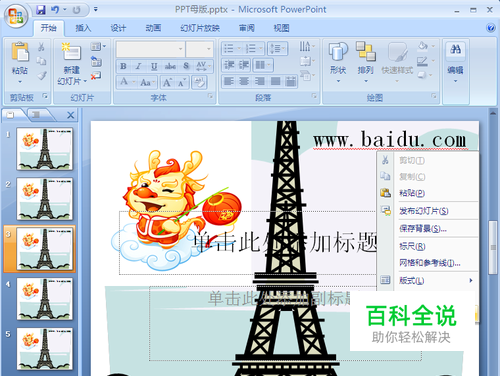The image size is (500, 376).
Task: Select the Format Painter brush icon
Action: pyautogui.click(x=42, y=76)
